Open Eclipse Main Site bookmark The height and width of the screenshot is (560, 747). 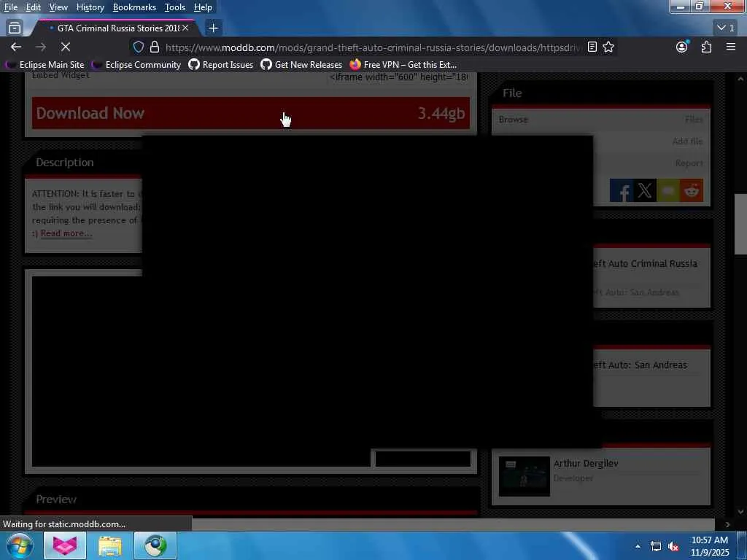click(x=44, y=65)
